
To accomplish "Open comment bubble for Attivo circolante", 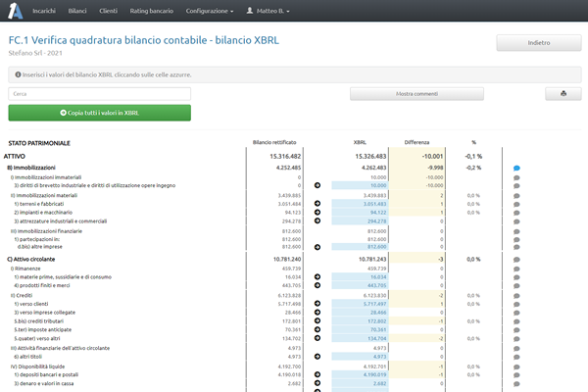I will click(x=516, y=260).
